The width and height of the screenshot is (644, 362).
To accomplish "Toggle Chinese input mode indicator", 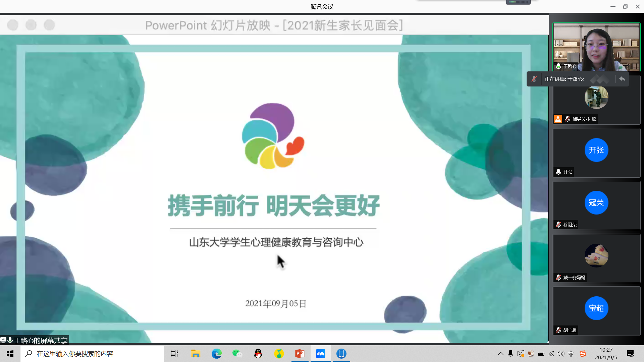I will [x=571, y=354].
